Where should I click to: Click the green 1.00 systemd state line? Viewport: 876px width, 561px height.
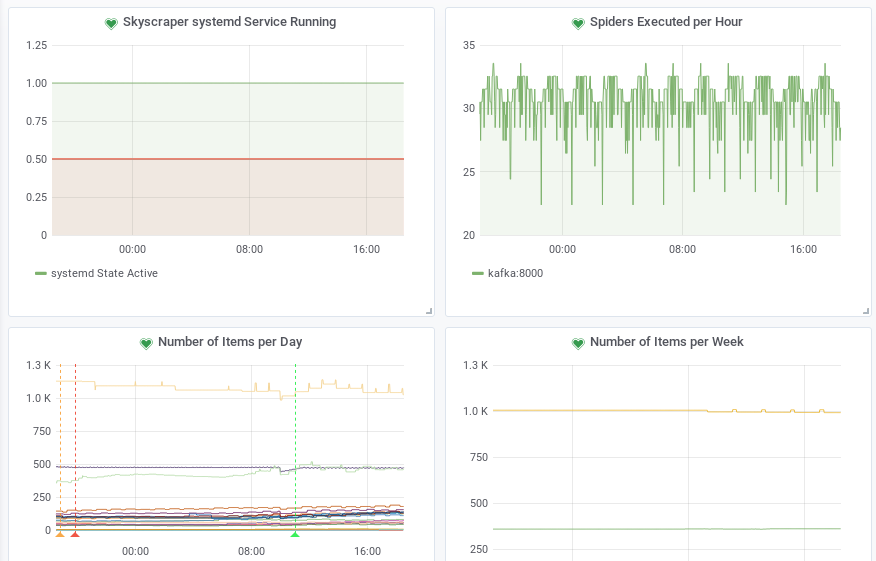[228, 83]
